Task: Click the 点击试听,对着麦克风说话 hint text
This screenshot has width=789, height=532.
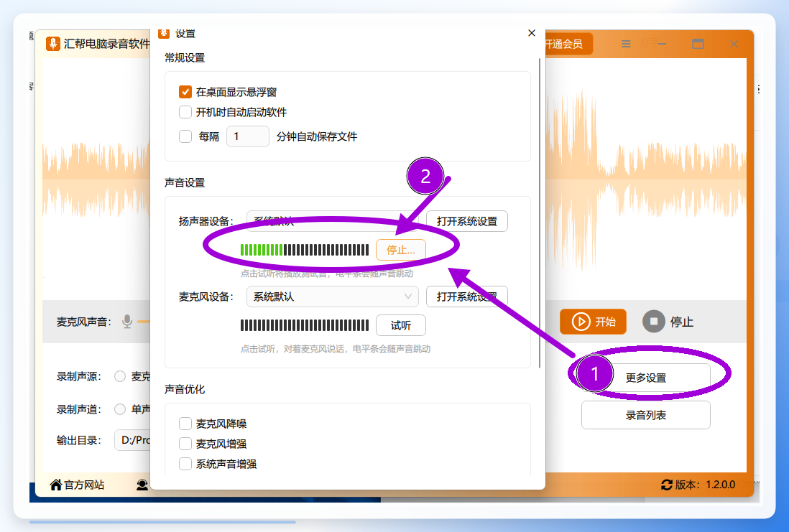Action: pyautogui.click(x=335, y=349)
